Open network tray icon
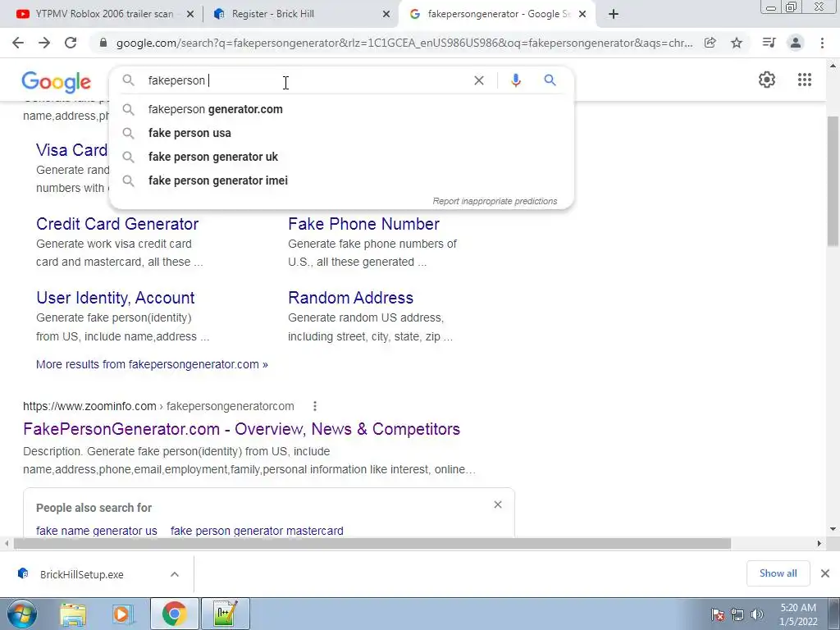This screenshot has height=630, width=840. pyautogui.click(x=737, y=614)
